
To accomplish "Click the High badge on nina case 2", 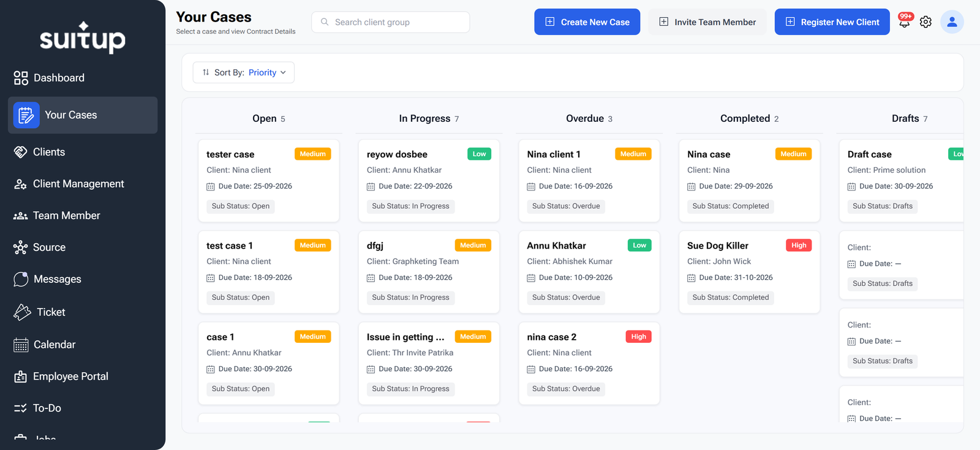I will pyautogui.click(x=639, y=337).
